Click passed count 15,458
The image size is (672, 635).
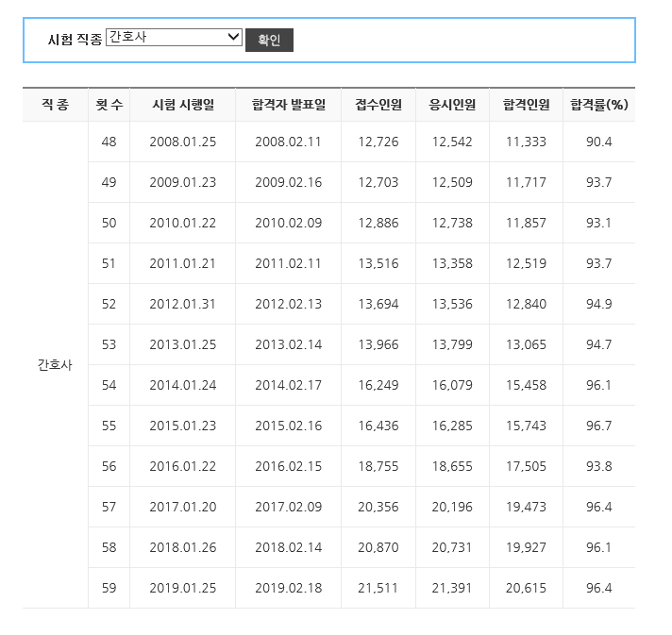[x=526, y=385]
